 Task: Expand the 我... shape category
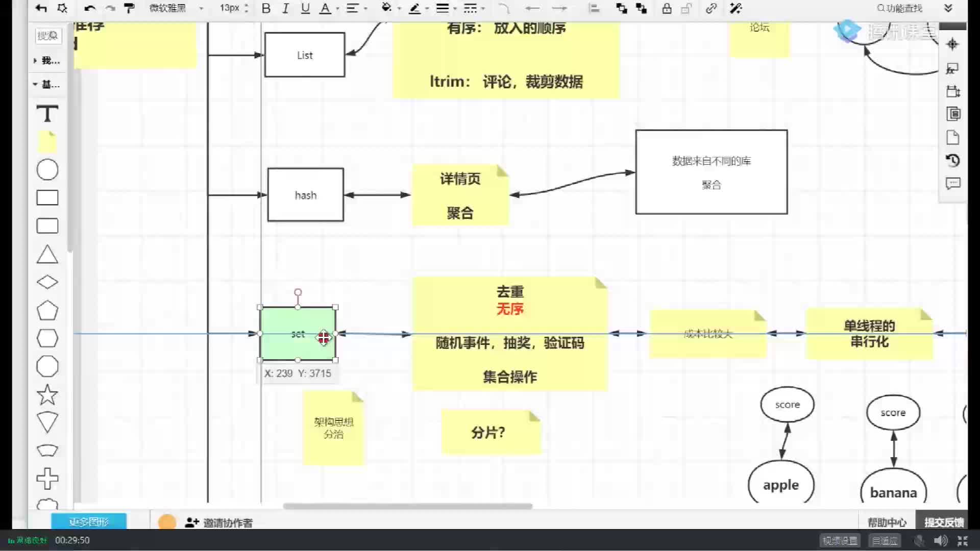click(x=47, y=61)
